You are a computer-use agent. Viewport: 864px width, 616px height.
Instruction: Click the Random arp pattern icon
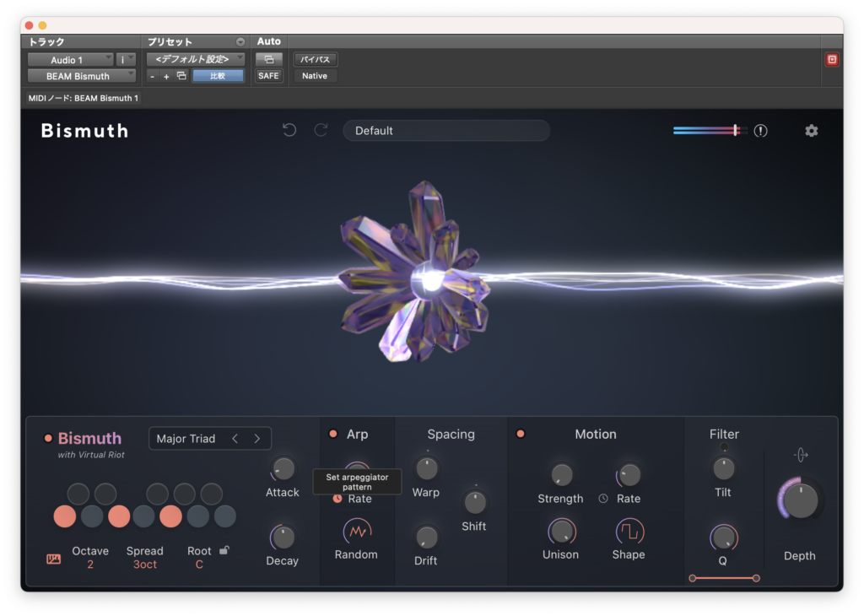tap(357, 531)
